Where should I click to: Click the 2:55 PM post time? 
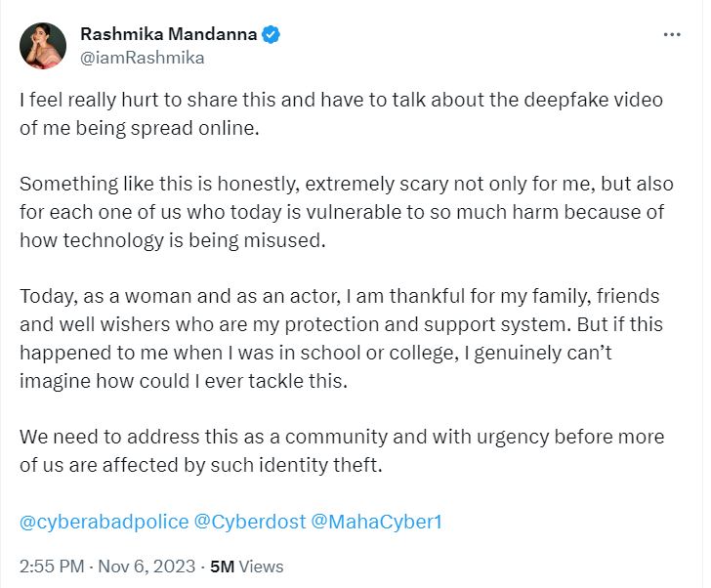50,566
